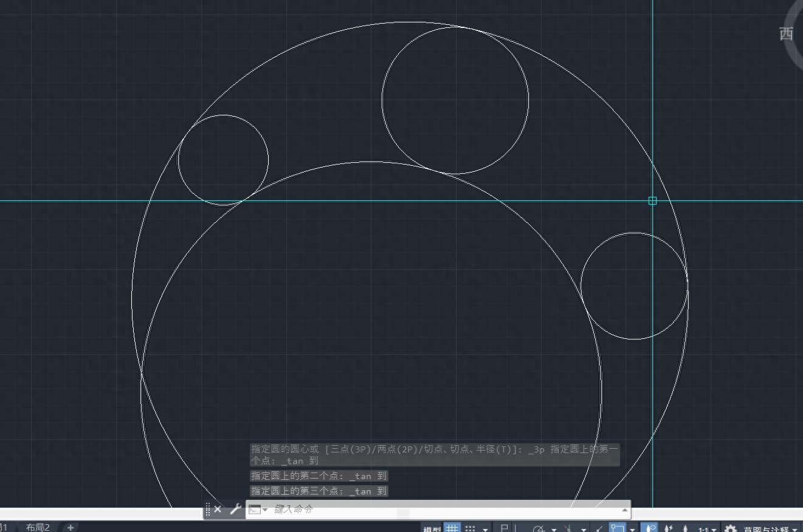Viewport: 803px width, 532px height.
Task: Switch to 模型 model space button
Action: [x=432, y=529]
